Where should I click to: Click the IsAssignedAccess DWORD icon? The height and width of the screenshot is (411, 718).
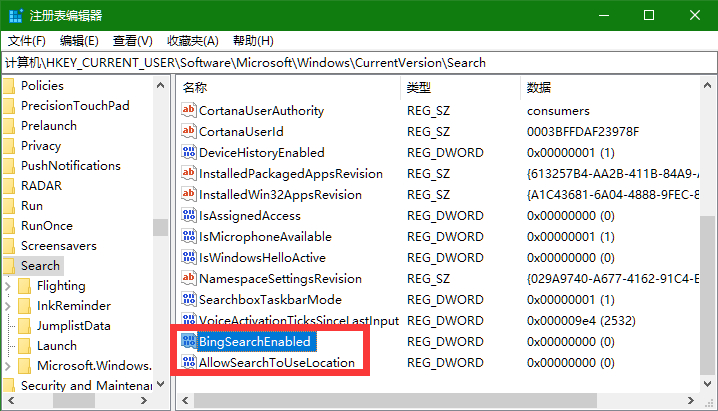point(189,216)
